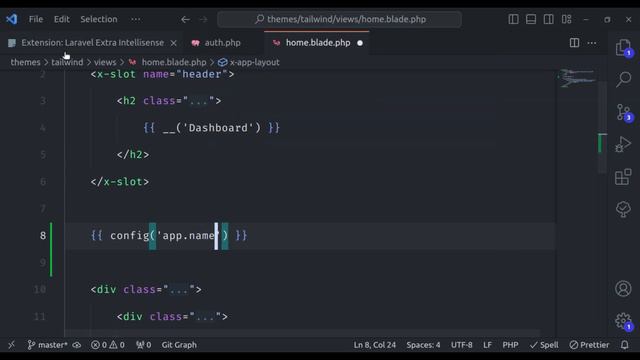Viewport: 640px width, 360px height.
Task: Open Run and Debug view
Action: 623,144
